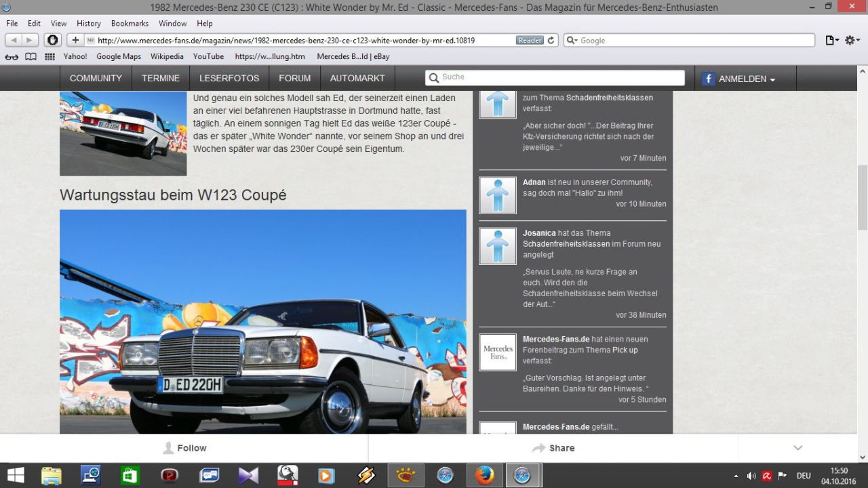868x488 pixels.
Task: Open the page menu dropdown
Action: point(832,40)
